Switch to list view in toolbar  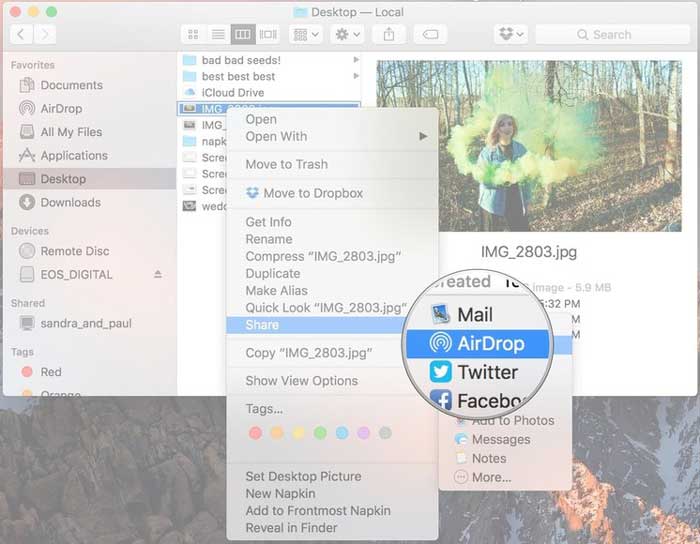click(x=218, y=34)
